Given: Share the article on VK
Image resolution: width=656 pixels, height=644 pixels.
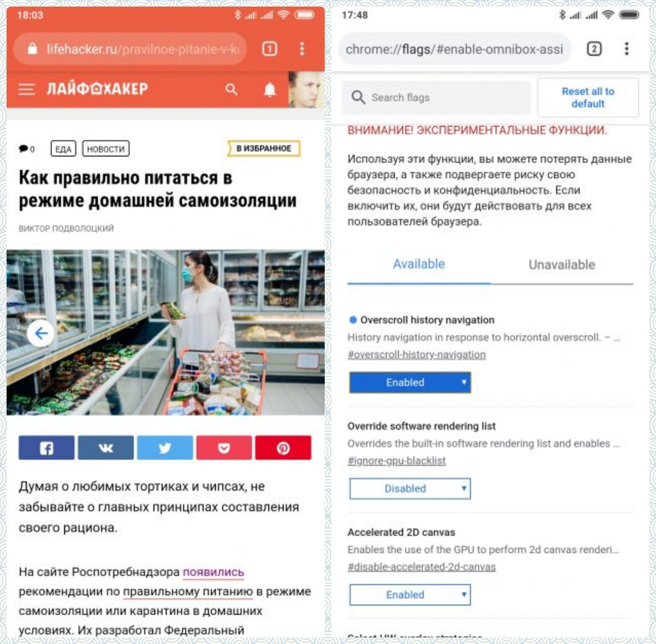Looking at the screenshot, I should point(106,448).
